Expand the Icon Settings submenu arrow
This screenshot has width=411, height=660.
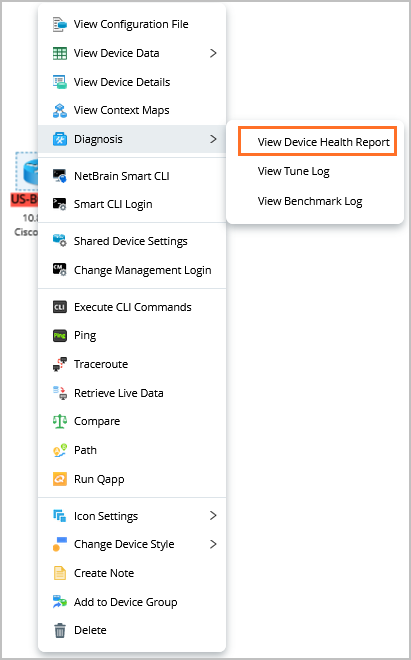(x=213, y=516)
